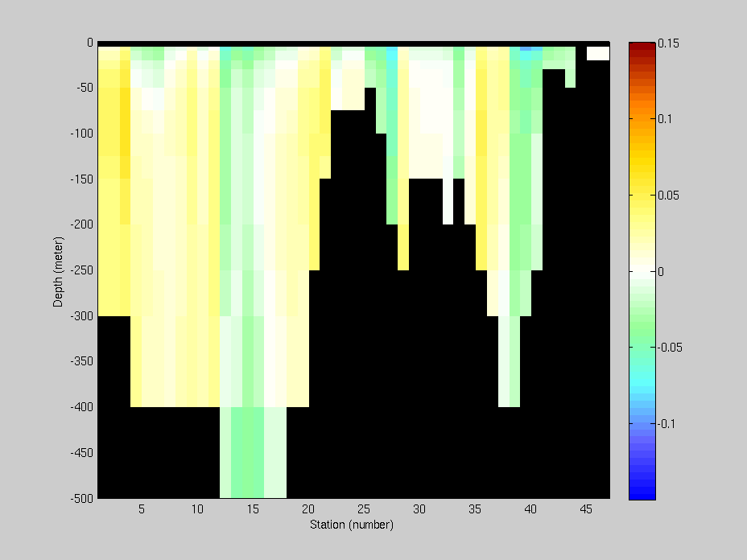Select the y-axis tick label "-250"
Viewport: 747px width, 560px height.
coord(82,270)
